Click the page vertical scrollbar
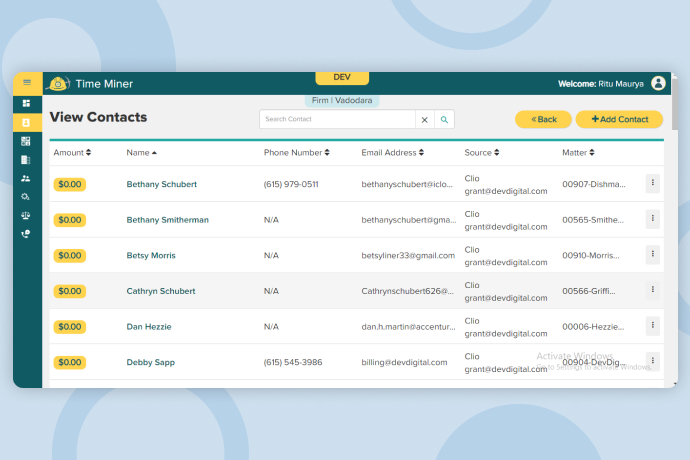 [675, 106]
